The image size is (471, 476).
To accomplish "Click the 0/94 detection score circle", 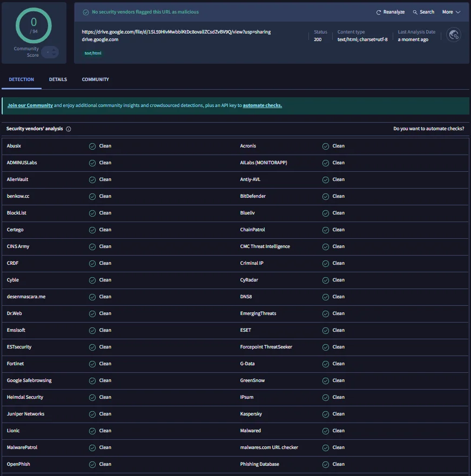I will tap(33, 25).
